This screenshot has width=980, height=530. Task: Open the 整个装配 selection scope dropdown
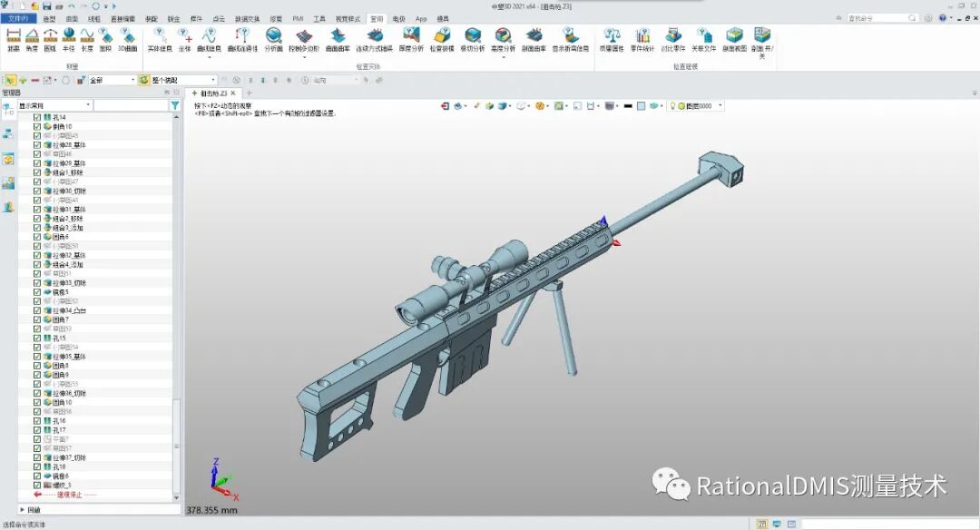click(213, 80)
